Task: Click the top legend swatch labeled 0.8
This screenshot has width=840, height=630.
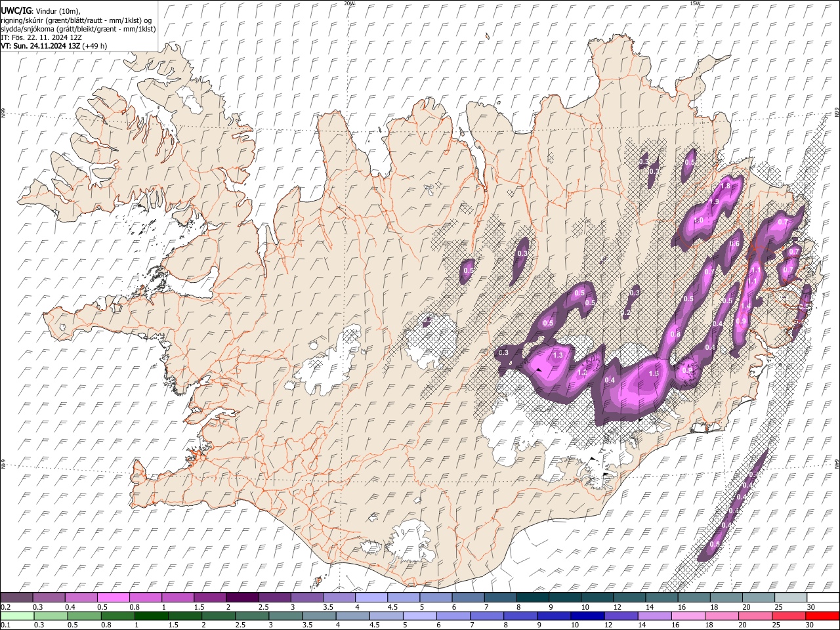Action: 145,597
